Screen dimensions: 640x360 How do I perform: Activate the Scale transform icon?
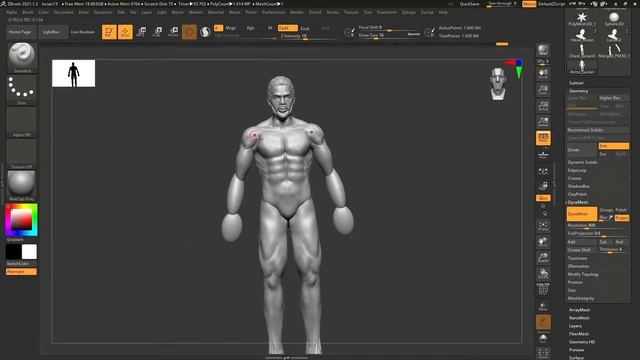click(x=157, y=32)
